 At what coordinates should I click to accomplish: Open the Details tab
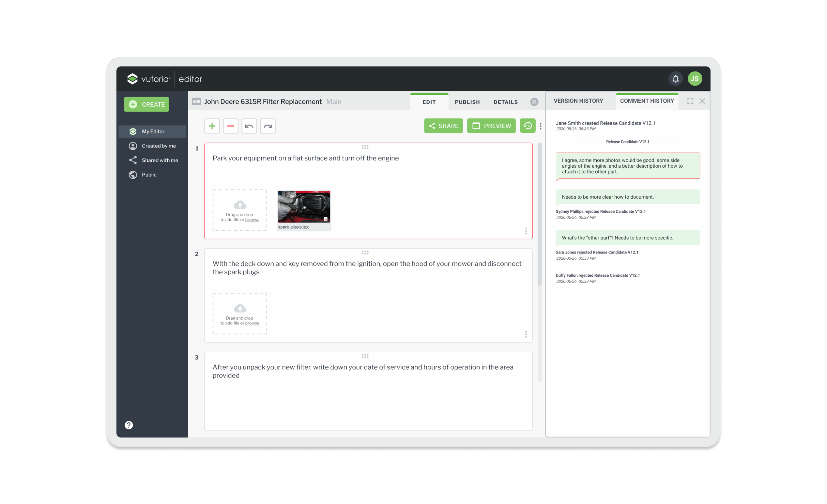[506, 102]
